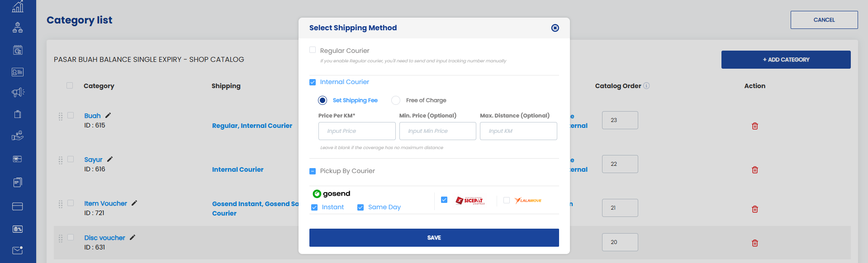Click the SAVE button in dialog
The width and height of the screenshot is (868, 263).
[x=434, y=238]
